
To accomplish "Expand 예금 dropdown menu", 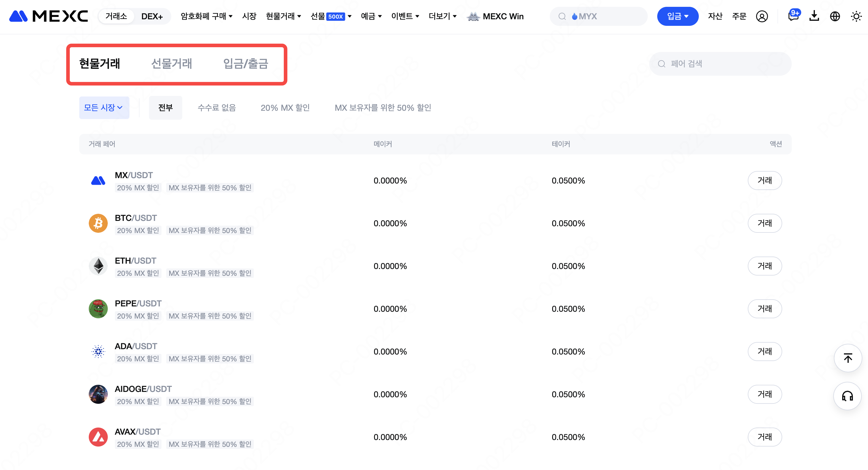I will pos(371,16).
